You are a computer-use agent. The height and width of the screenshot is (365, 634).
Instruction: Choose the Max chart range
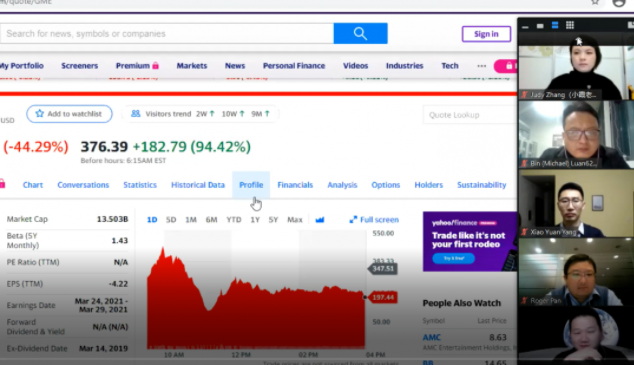[x=294, y=219]
